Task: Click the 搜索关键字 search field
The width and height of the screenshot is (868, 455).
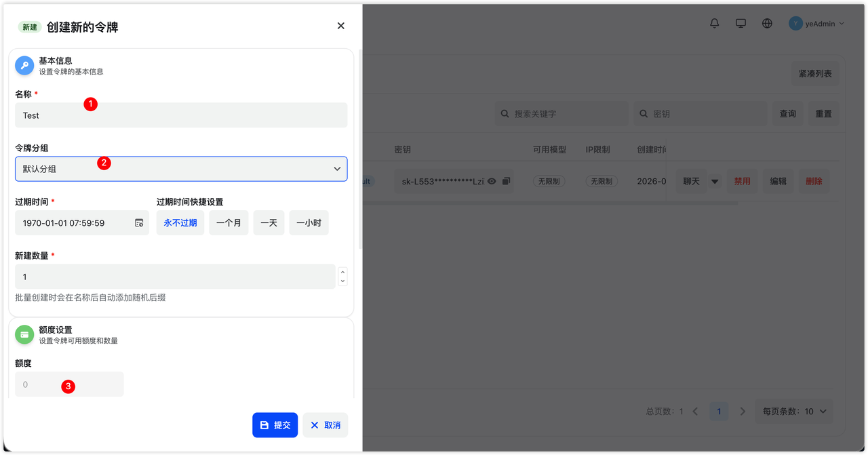Action: 561,114
